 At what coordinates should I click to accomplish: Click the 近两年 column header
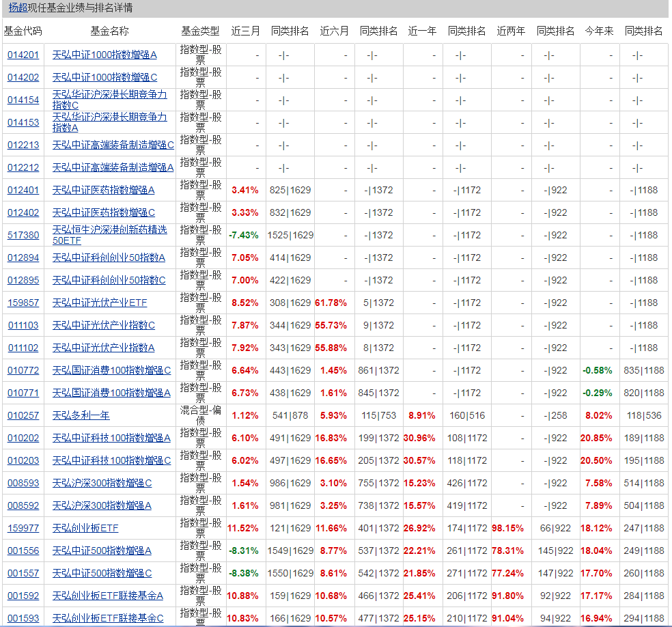coord(511,31)
